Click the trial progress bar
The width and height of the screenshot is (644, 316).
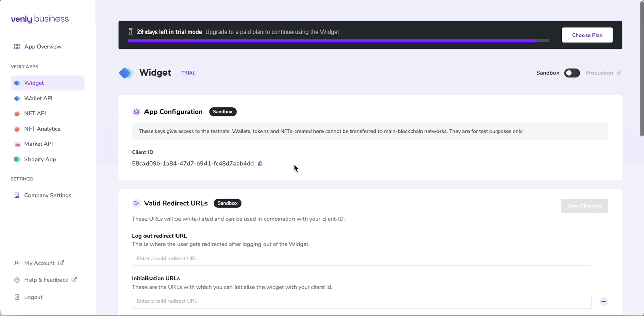coord(338,40)
